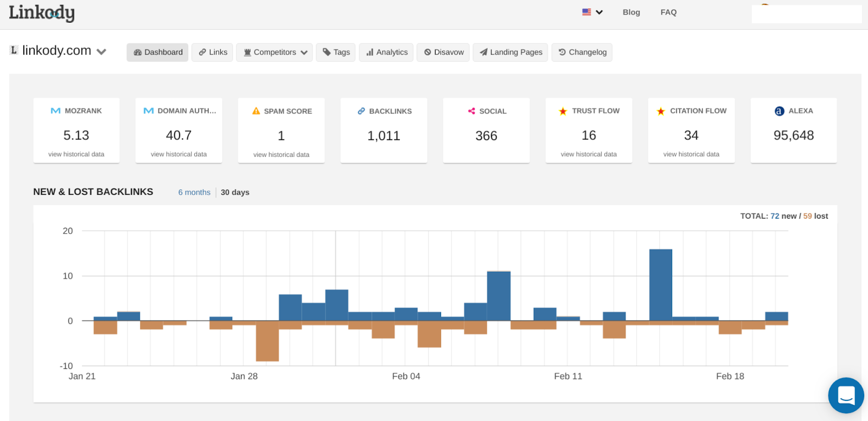Click the Linkody logo
Image resolution: width=868 pixels, height=421 pixels.
(42, 12)
